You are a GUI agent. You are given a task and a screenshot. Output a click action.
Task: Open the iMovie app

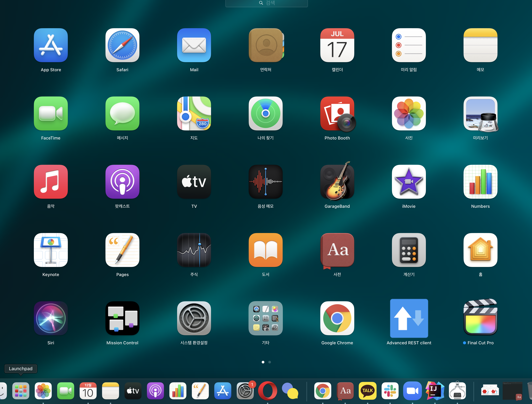click(409, 182)
